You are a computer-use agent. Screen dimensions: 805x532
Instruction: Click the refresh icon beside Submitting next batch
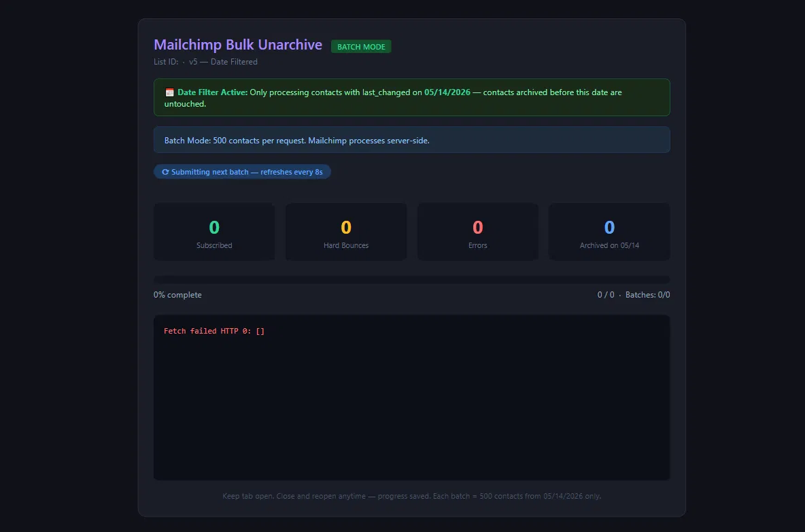click(165, 172)
